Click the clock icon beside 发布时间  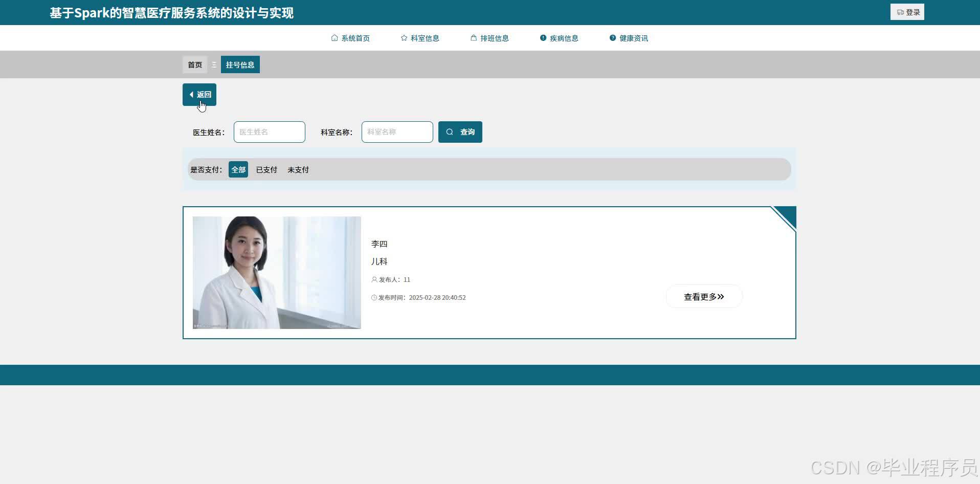(x=373, y=297)
